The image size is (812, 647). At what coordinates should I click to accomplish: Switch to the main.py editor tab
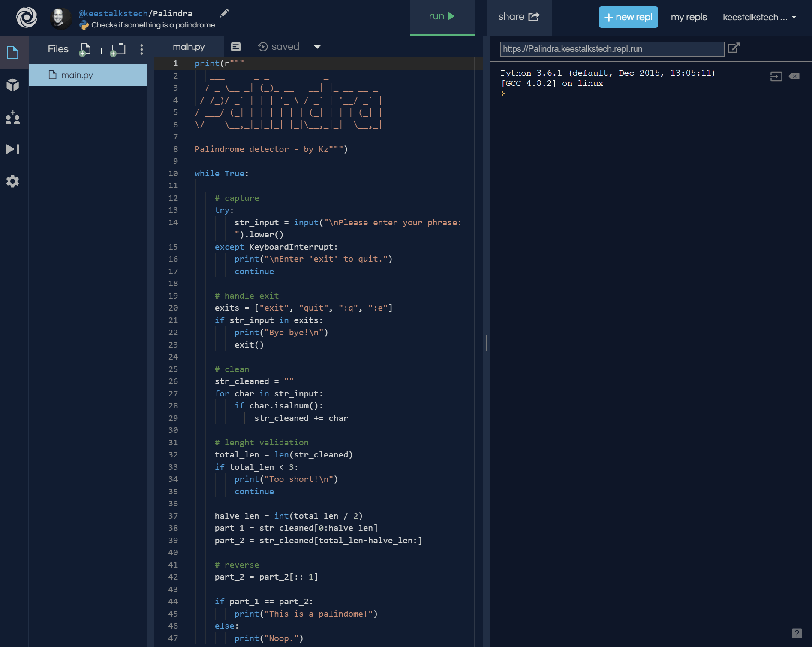pyautogui.click(x=189, y=47)
